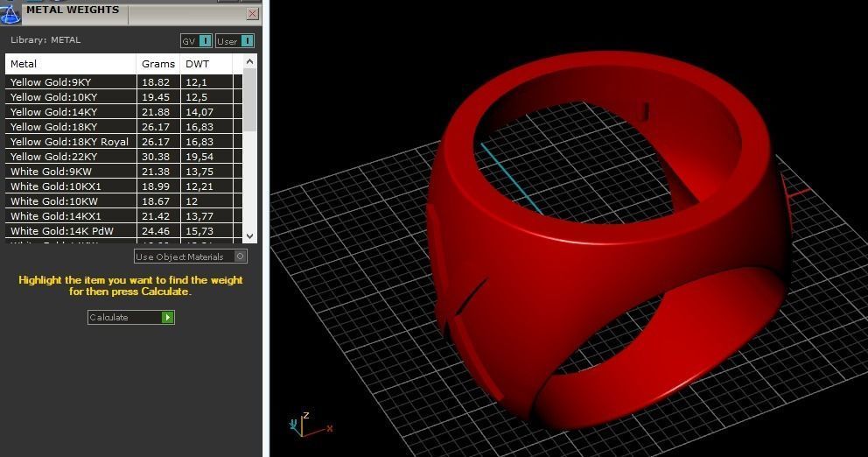
Task: Sort by the Grams column header
Action: [158, 64]
